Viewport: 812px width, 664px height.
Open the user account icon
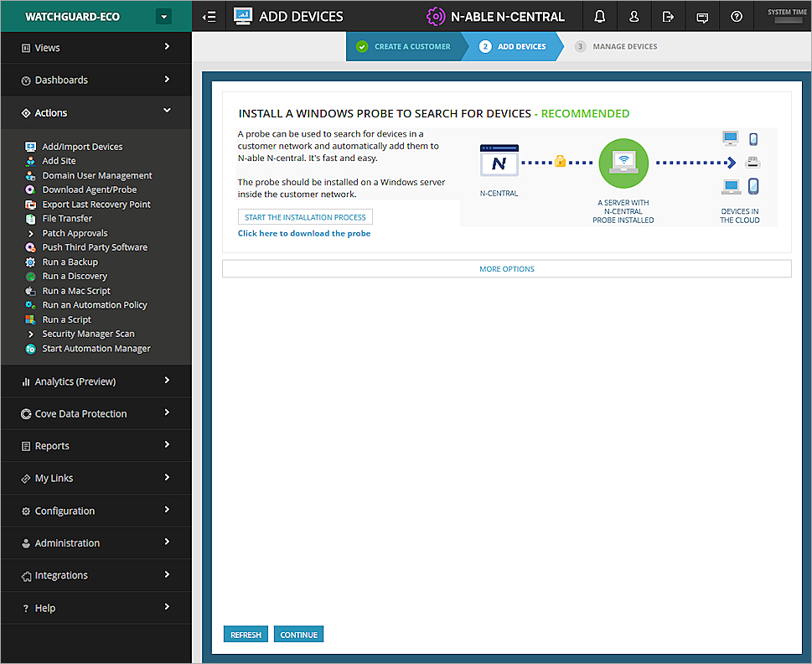(x=634, y=16)
